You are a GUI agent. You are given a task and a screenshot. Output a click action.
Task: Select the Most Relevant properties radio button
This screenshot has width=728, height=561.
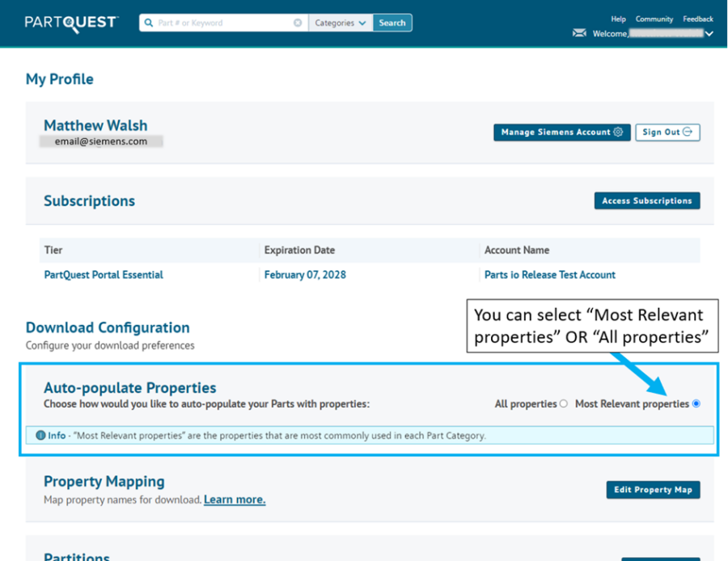(697, 404)
